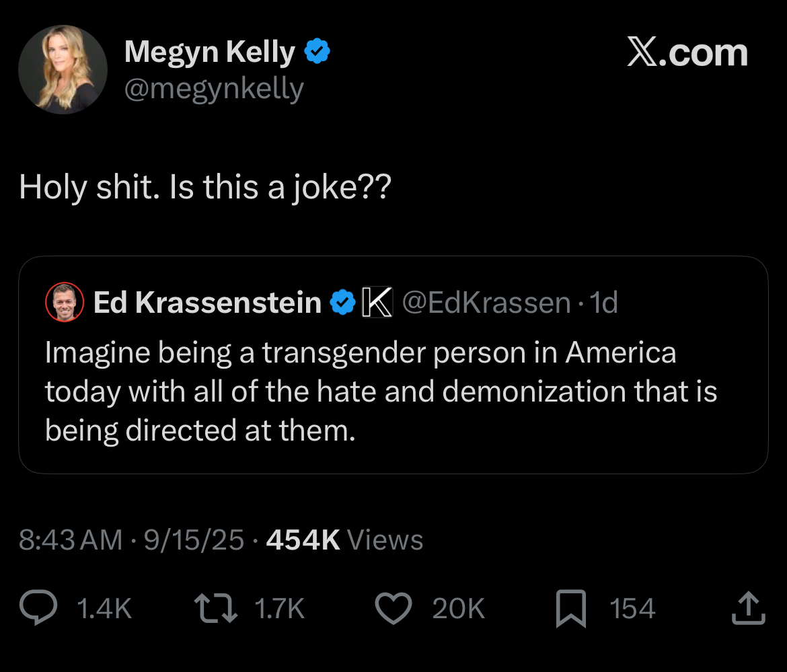Open the share icon menu
Image resolution: width=787 pixels, height=672 pixels.
point(748,608)
